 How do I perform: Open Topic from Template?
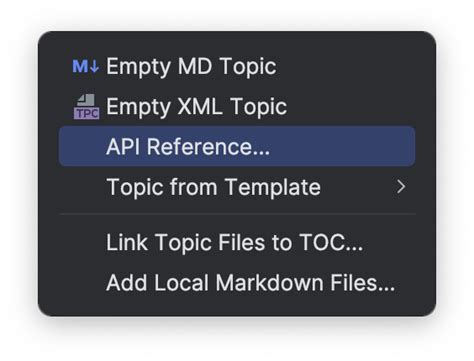click(237, 187)
